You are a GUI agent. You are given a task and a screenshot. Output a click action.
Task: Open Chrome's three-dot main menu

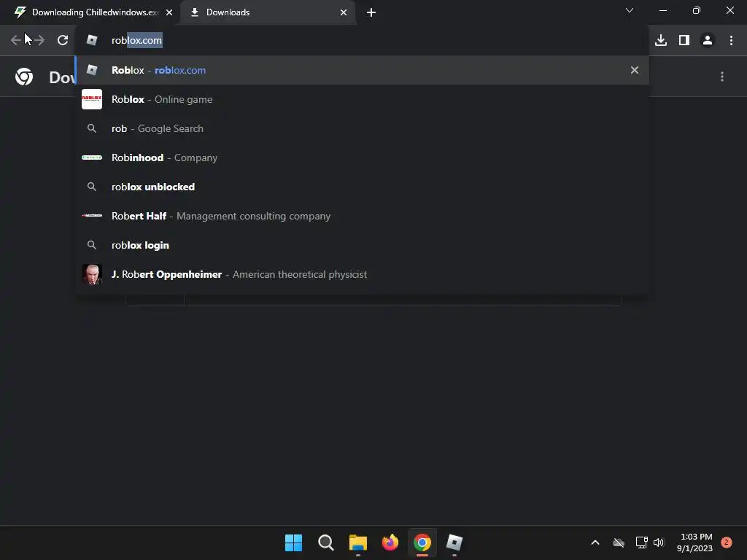coord(731,40)
